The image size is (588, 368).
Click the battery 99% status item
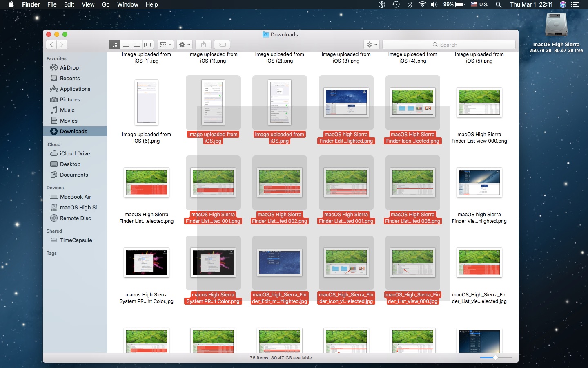pos(454,4)
